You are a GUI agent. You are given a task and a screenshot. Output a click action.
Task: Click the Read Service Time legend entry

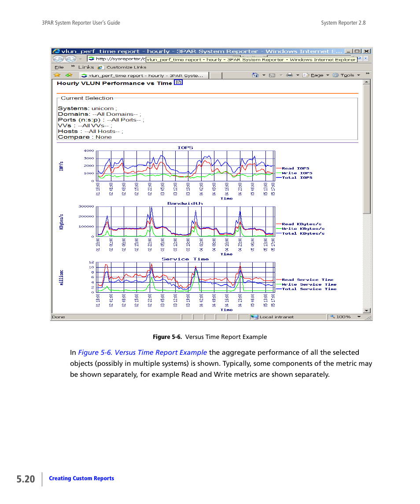pyautogui.click(x=305, y=280)
